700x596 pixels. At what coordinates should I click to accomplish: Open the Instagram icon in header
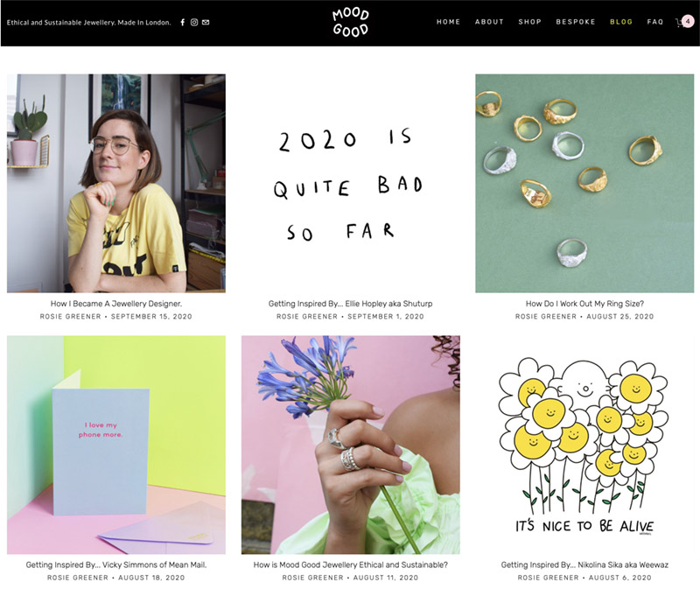coord(194,23)
